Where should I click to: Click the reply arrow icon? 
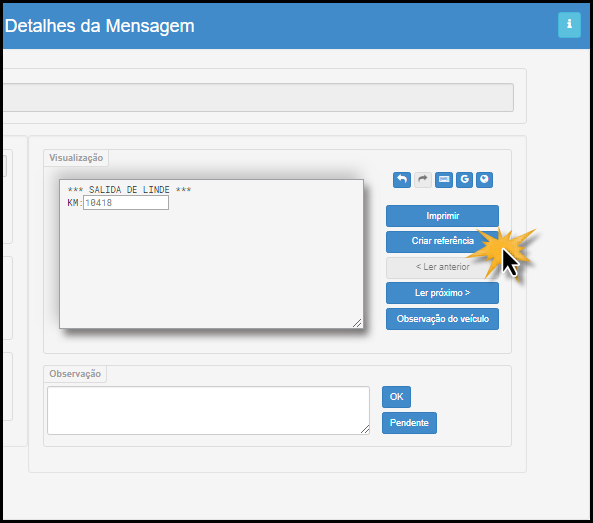pos(402,180)
